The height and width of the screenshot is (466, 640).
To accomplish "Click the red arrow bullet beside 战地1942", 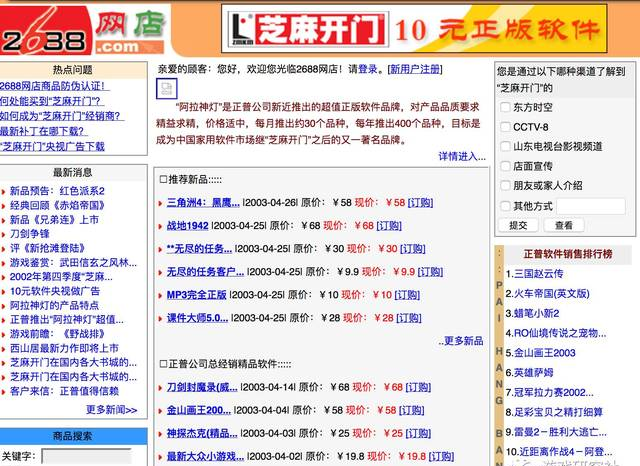I will point(160,226).
